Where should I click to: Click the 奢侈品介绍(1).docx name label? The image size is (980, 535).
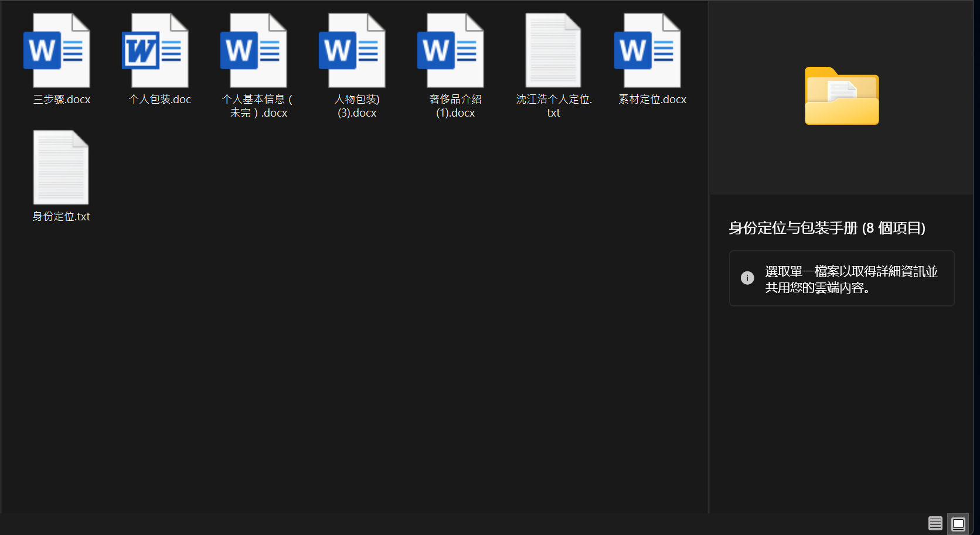(x=455, y=106)
